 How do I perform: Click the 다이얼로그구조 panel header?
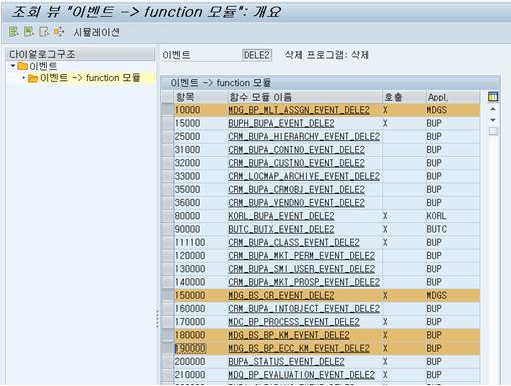tap(80, 54)
